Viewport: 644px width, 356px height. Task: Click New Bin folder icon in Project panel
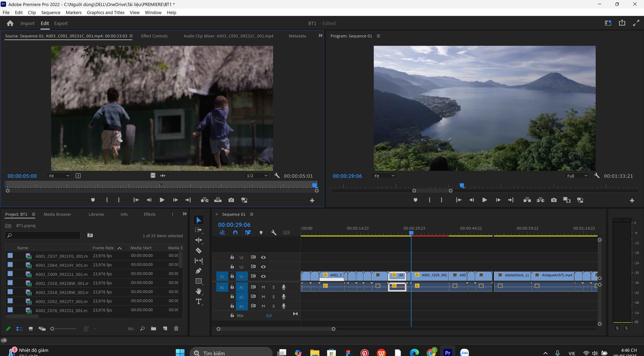[x=153, y=328]
